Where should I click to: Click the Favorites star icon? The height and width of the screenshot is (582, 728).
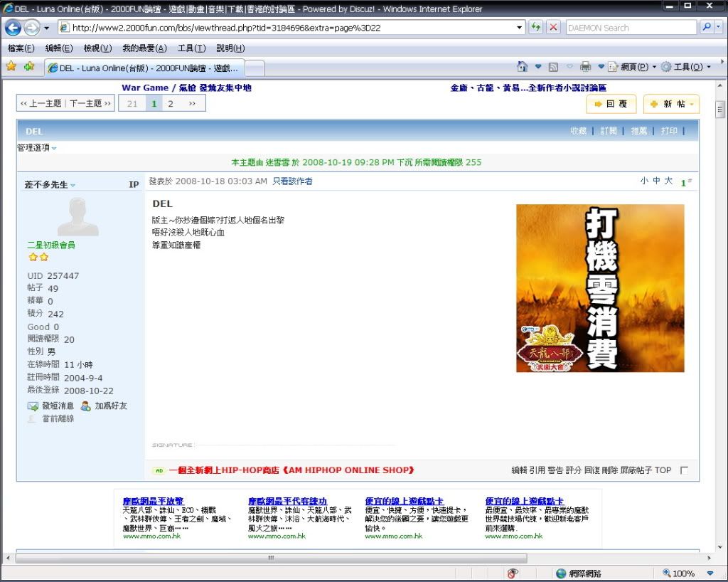(11, 66)
